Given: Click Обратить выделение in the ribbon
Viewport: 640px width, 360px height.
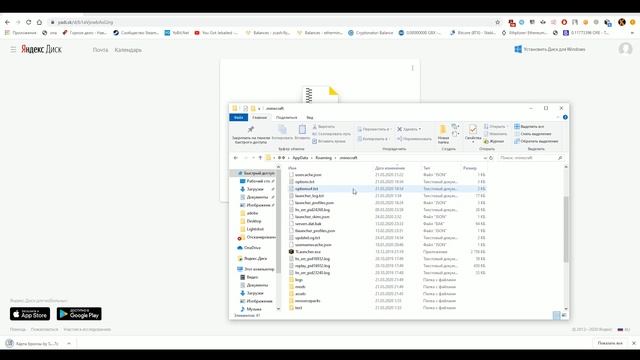Looking at the screenshot, I should pyautogui.click(x=536, y=141).
